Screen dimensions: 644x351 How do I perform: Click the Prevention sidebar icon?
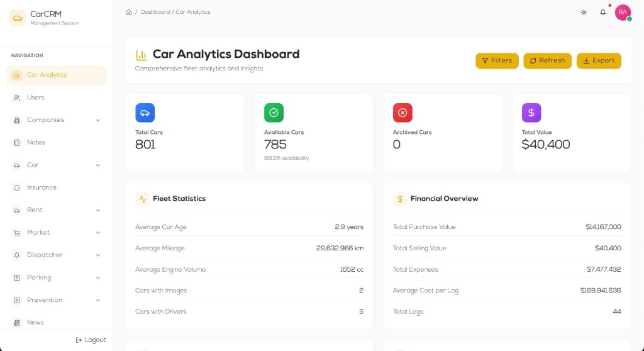(17, 300)
